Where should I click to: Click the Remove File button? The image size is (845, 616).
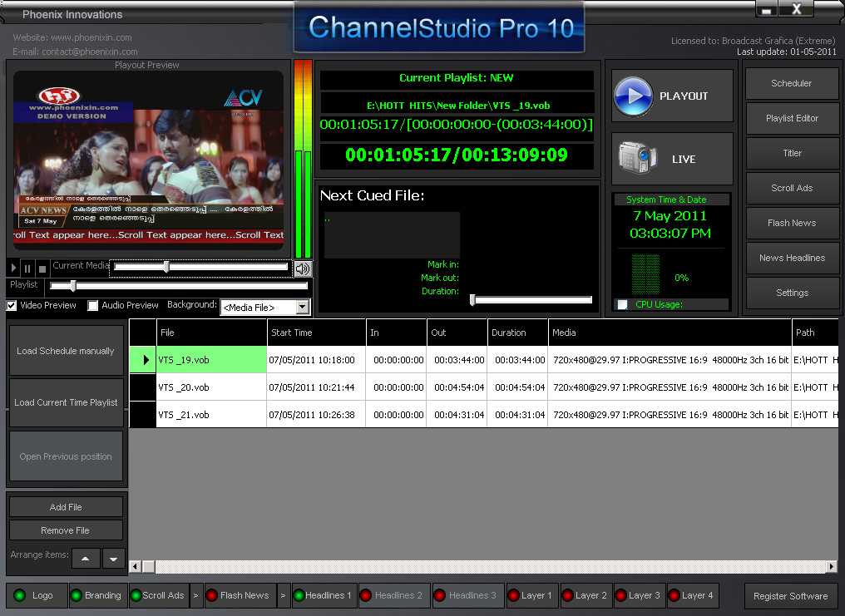[x=66, y=530]
